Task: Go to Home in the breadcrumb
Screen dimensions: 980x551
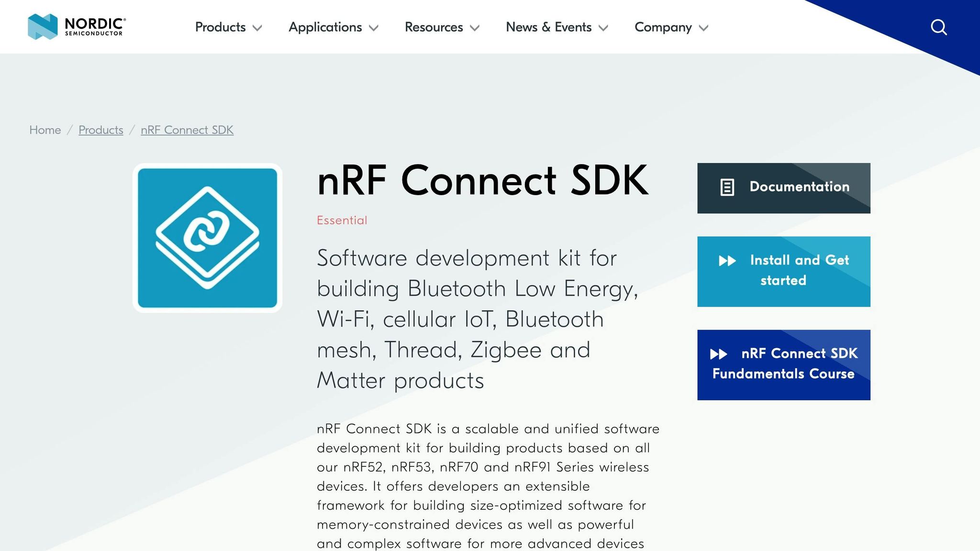Action: click(45, 130)
